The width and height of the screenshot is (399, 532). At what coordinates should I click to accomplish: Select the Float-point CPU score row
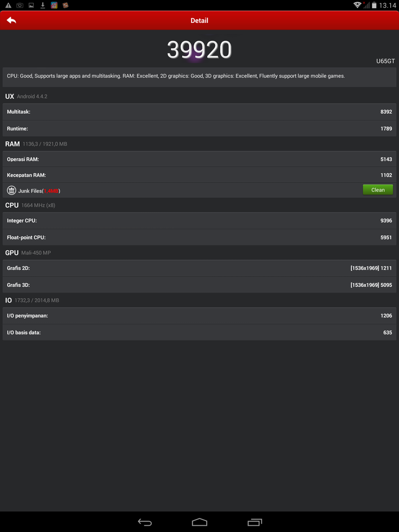coord(199,237)
